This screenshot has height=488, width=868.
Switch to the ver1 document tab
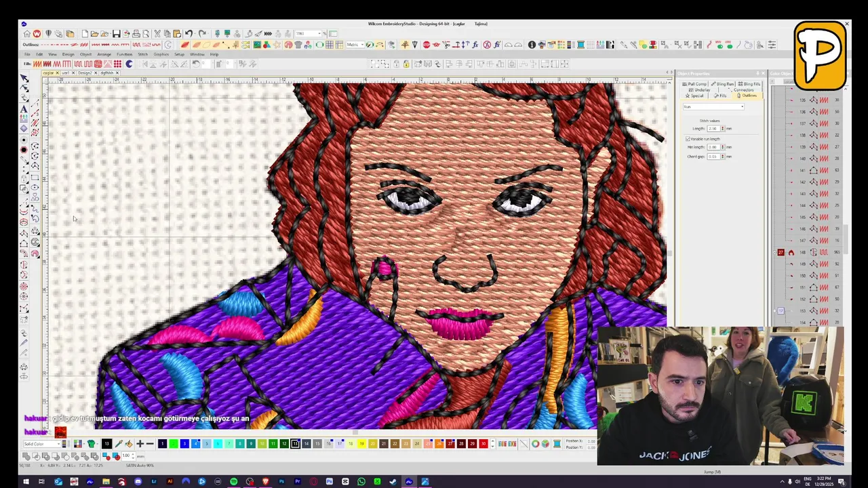coord(65,73)
